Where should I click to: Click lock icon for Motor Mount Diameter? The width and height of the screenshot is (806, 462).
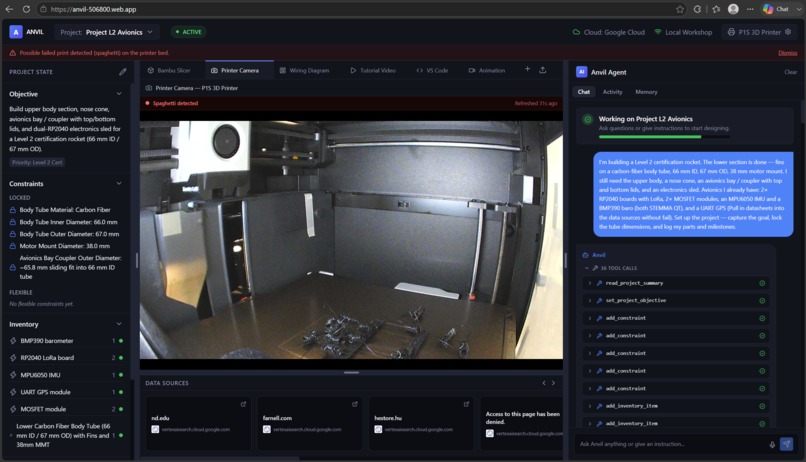(13, 246)
